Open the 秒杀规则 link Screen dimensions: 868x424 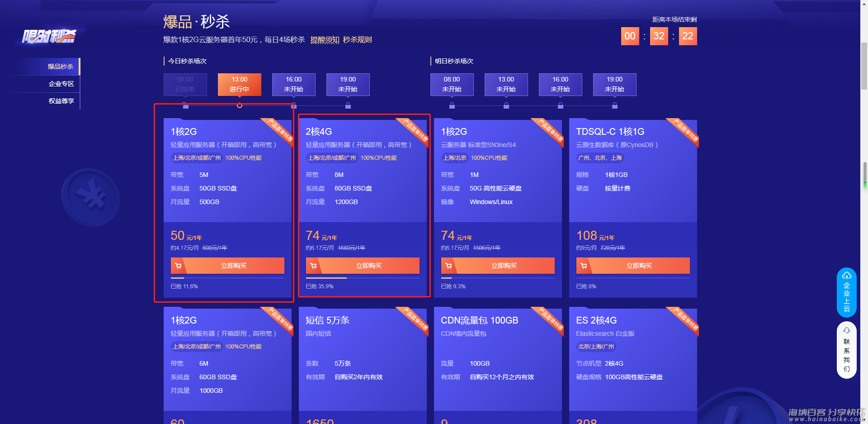coord(357,40)
